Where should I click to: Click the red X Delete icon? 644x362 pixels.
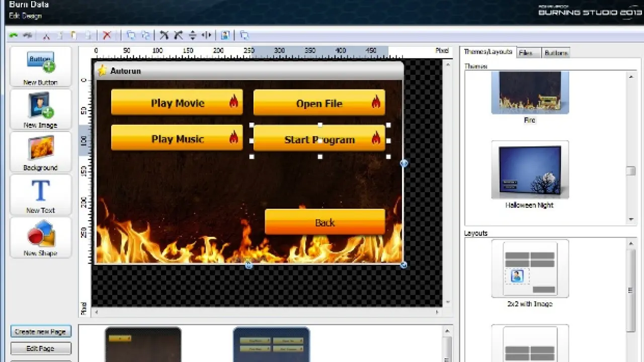107,35
